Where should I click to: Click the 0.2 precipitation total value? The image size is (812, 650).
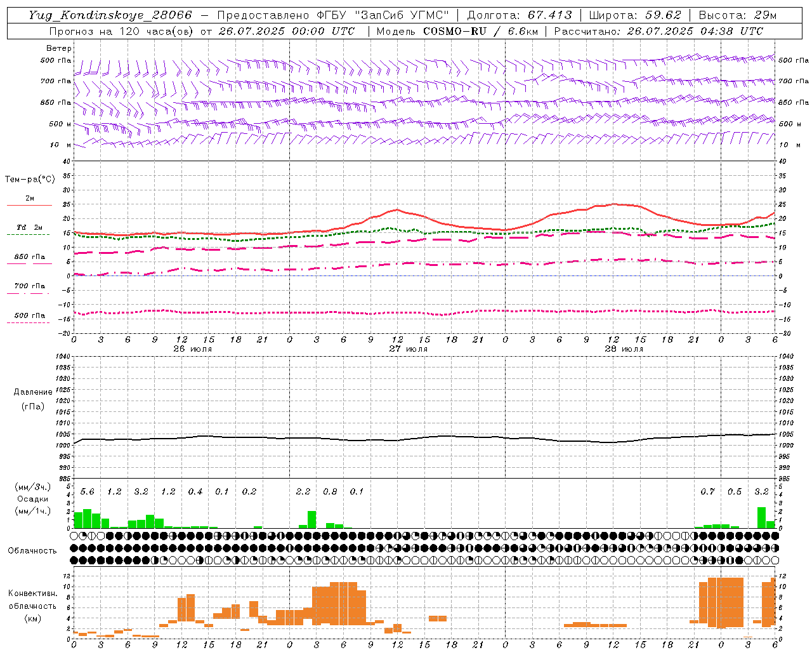[249, 491]
